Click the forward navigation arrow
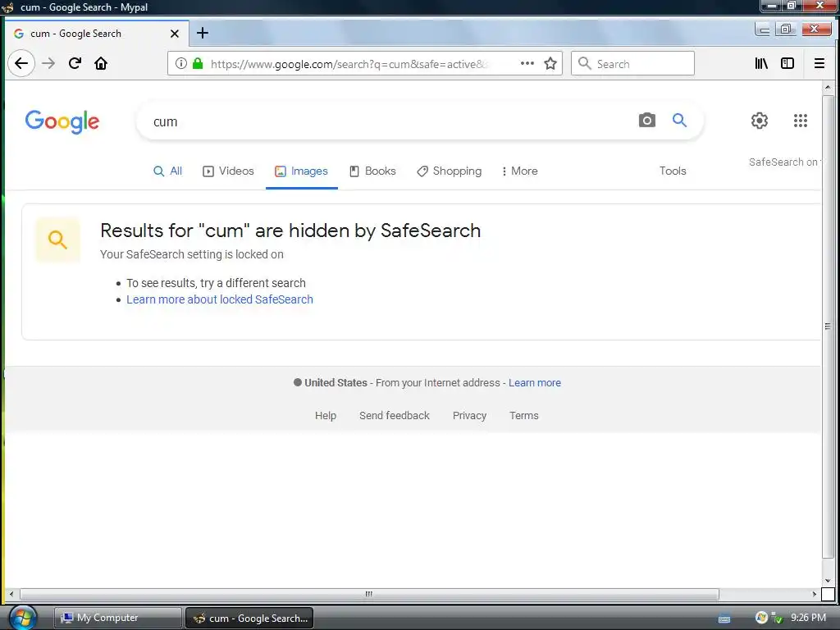Image resolution: width=840 pixels, height=630 pixels. [x=48, y=63]
